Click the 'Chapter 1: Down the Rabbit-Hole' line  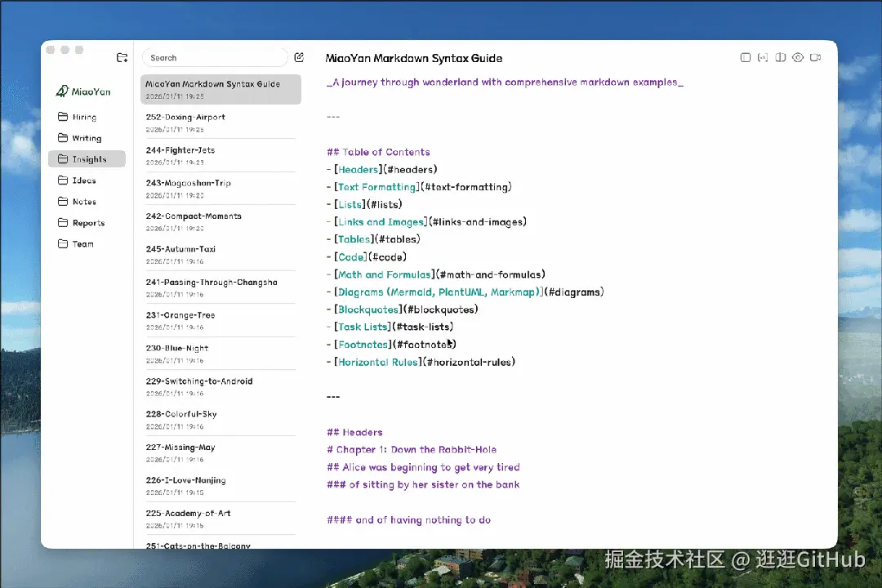point(412,450)
